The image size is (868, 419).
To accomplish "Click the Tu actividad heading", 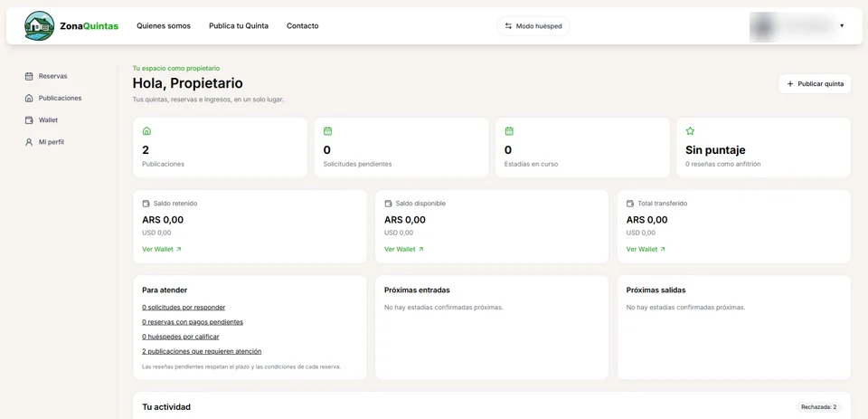I will pyautogui.click(x=166, y=407).
